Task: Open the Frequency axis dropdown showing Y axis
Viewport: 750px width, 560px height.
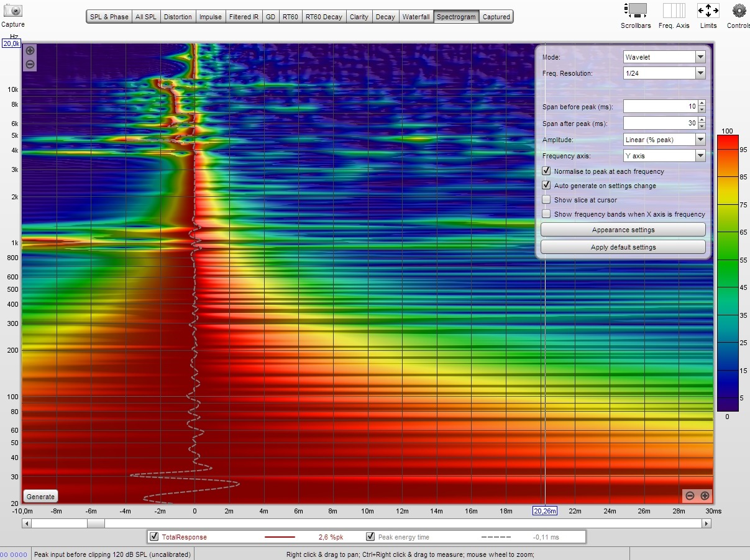Action: tap(664, 156)
